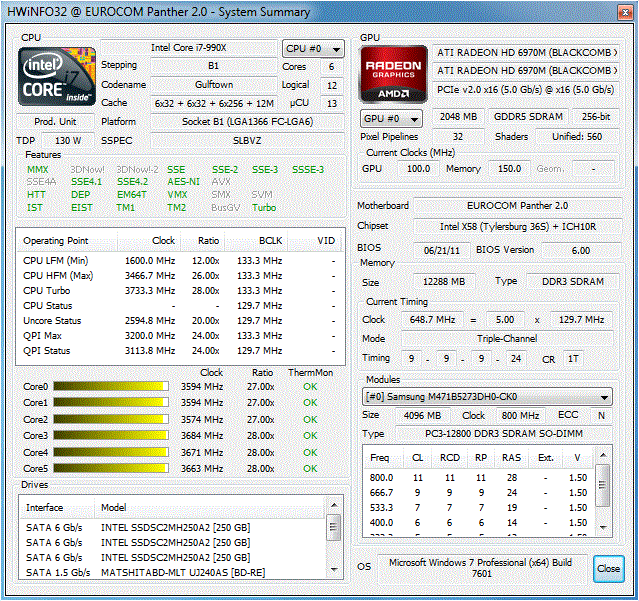The height and width of the screenshot is (601, 639).
Task: Click the Intel Core i7-990X name field
Action: (188, 48)
